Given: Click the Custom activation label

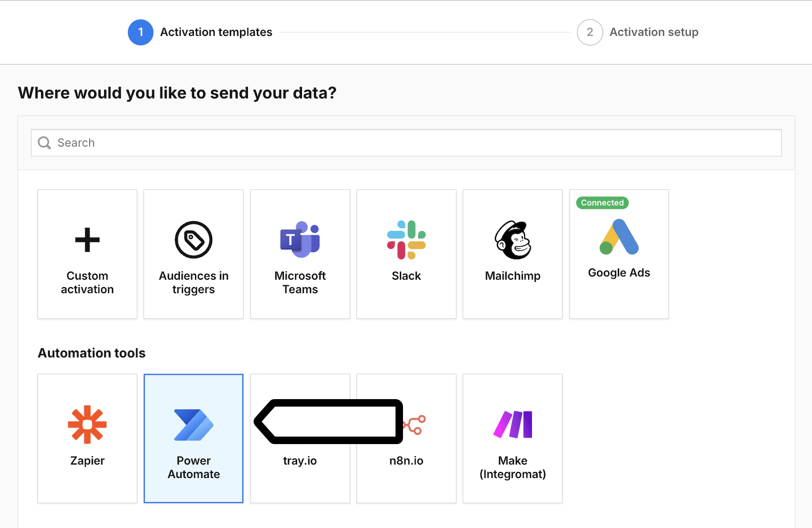Looking at the screenshot, I should [87, 283].
